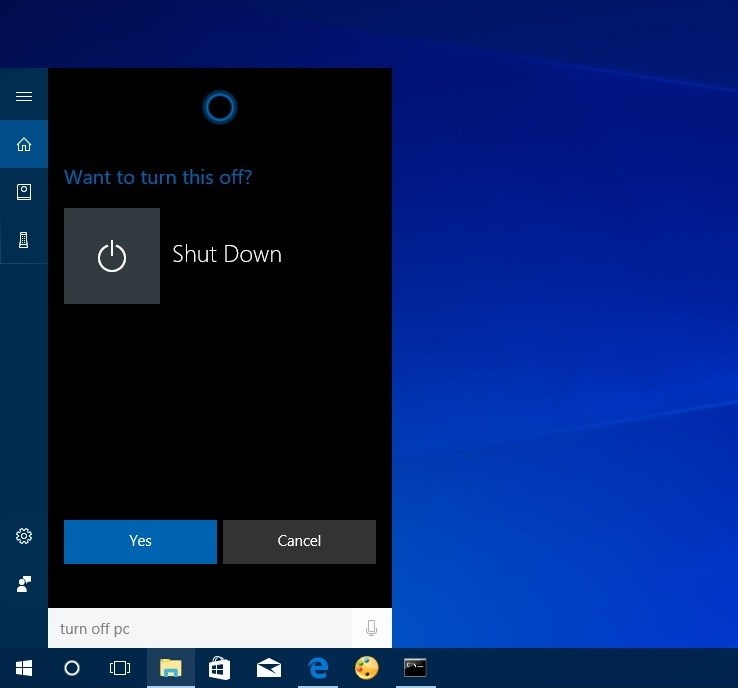This screenshot has height=690, width=738.
Task: Open the Cortana hamburger menu
Action: point(24,96)
